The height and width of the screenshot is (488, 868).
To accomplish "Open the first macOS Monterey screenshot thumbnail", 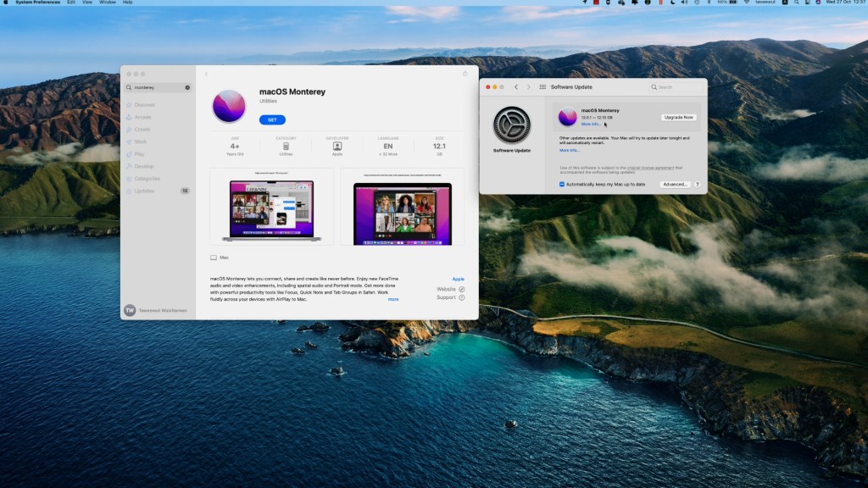I will (x=271, y=207).
